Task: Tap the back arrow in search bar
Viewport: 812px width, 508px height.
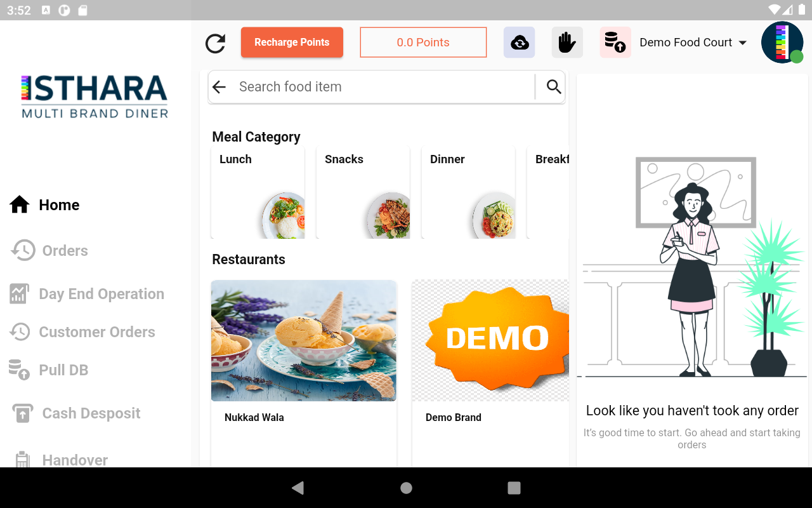Action: pyautogui.click(x=219, y=87)
